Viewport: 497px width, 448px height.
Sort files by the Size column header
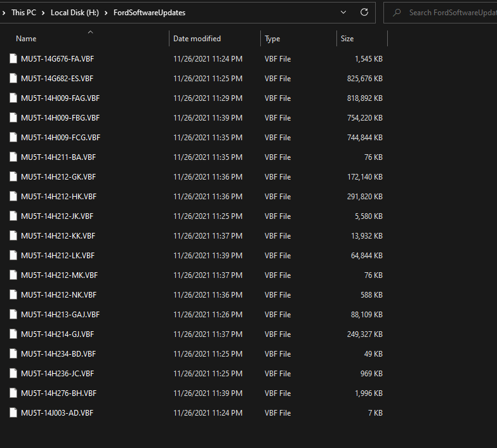click(x=347, y=39)
